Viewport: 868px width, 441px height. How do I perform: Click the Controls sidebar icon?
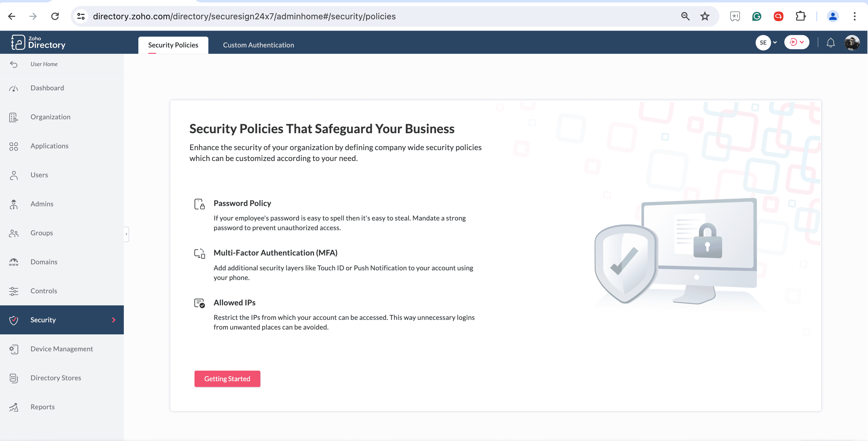pos(14,291)
